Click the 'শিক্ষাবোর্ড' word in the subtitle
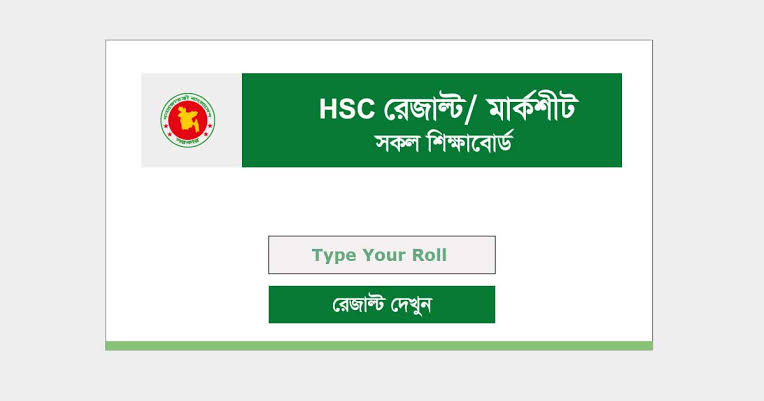 click(x=471, y=142)
